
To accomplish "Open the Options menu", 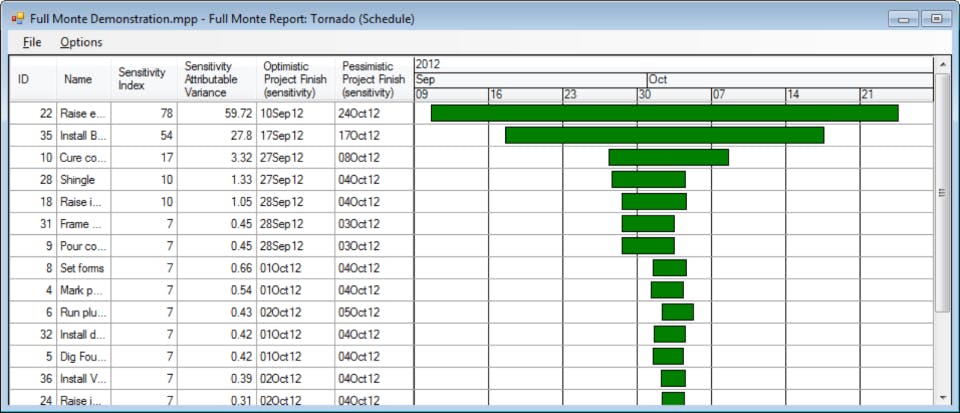I will point(81,42).
